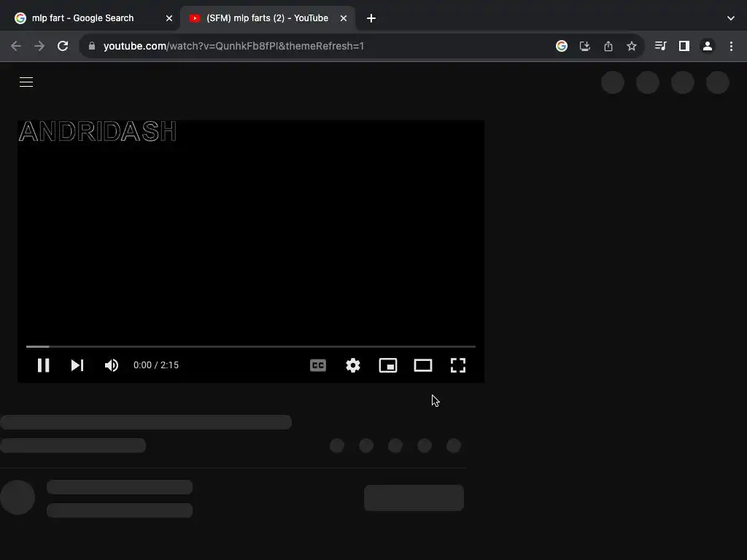
Task: Open media controls toolbar icon
Action: tap(660, 46)
